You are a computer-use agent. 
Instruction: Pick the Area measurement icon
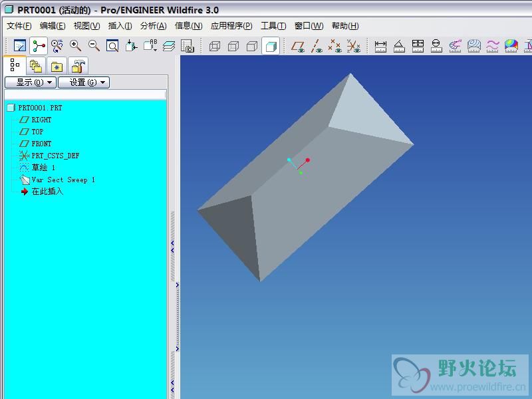click(x=418, y=46)
